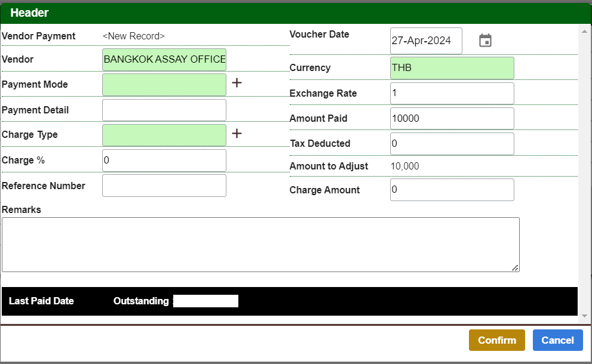The width and height of the screenshot is (592, 364).
Task: Click the Vendor Payment label
Action: point(38,36)
